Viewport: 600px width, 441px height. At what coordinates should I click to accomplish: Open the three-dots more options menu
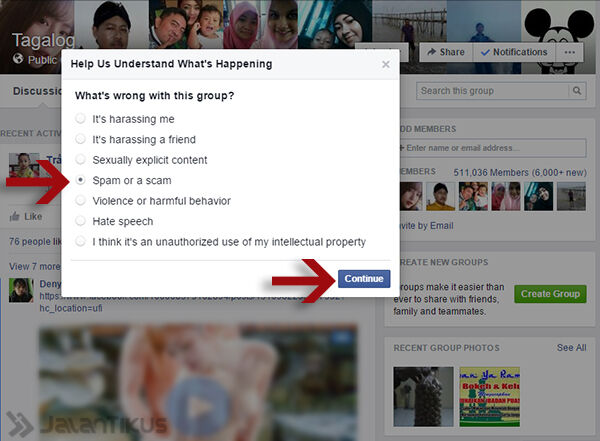[x=569, y=52]
